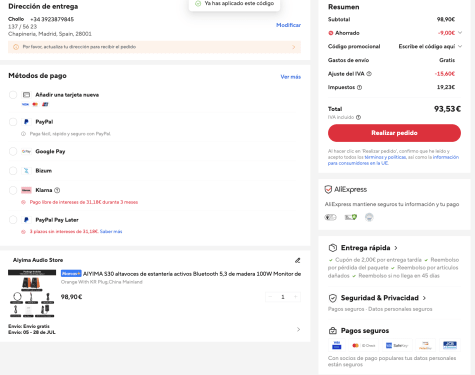This screenshot has width=475, height=375.
Task: Open información para consumidores en la UE link
Action: coord(393,160)
